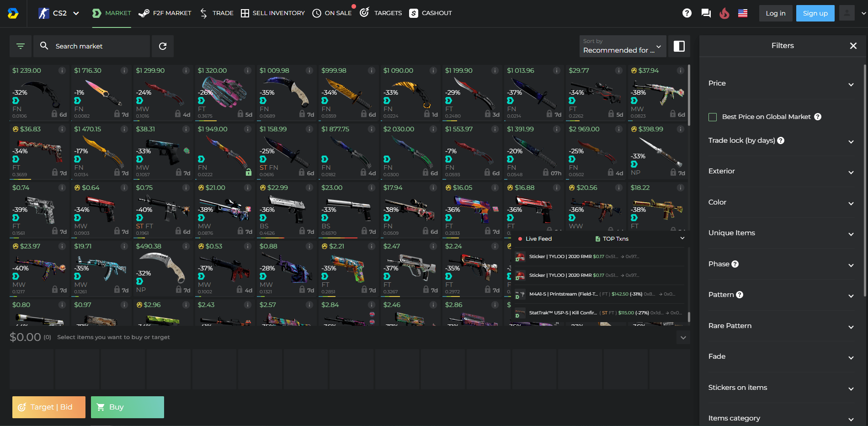Change language via the US flag icon
This screenshot has width=868, height=426.
[743, 13]
